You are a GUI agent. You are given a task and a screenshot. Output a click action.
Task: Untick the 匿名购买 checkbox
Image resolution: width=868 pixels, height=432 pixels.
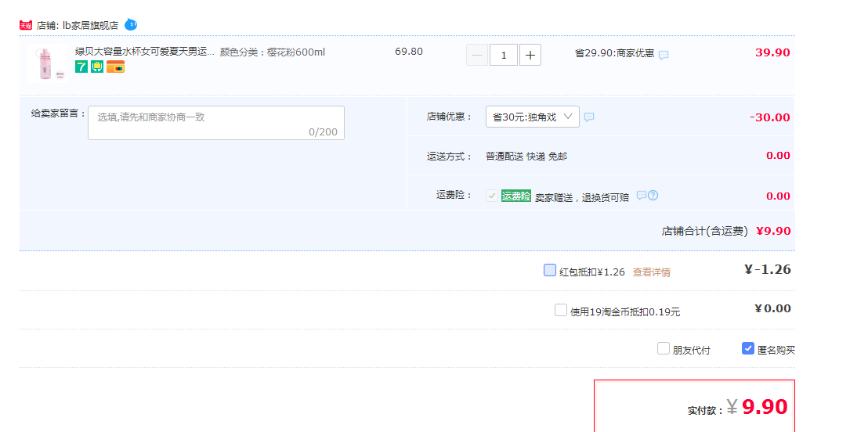[x=748, y=348]
